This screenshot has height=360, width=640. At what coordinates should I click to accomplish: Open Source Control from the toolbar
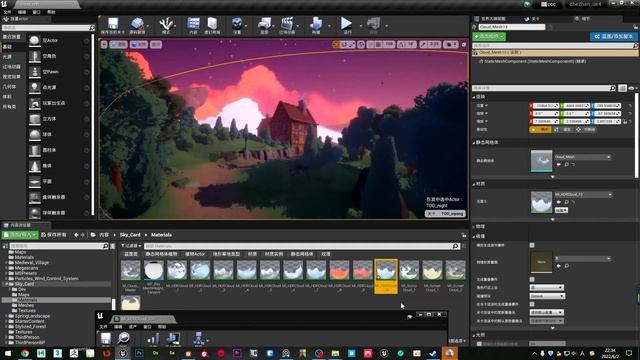138,24
